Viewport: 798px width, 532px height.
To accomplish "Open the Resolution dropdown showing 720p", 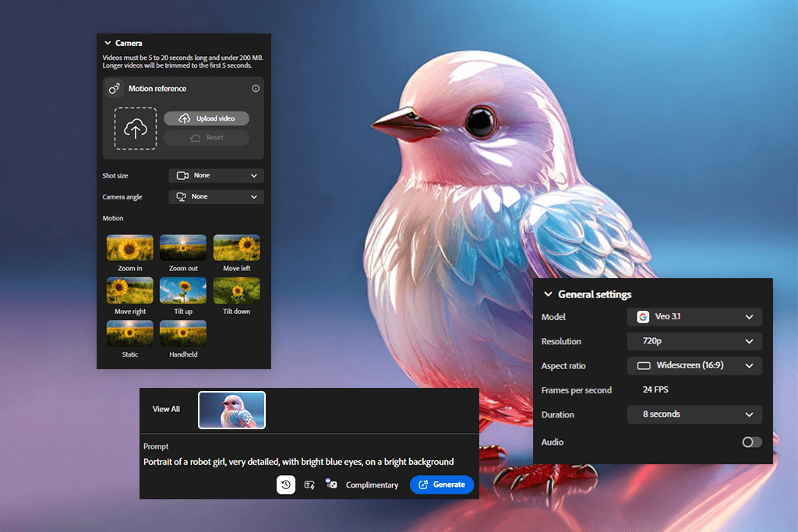I will (694, 341).
